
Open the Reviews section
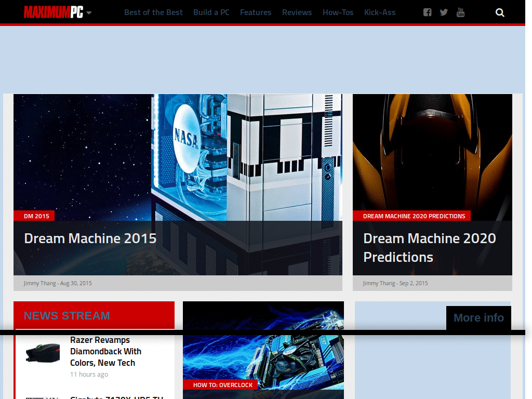coord(297,12)
